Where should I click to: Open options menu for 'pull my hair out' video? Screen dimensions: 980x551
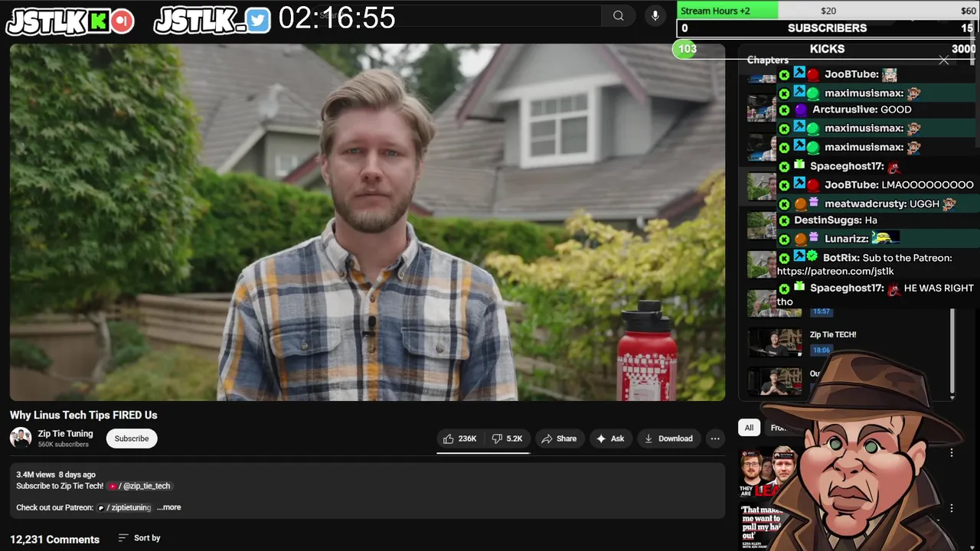tap(952, 508)
